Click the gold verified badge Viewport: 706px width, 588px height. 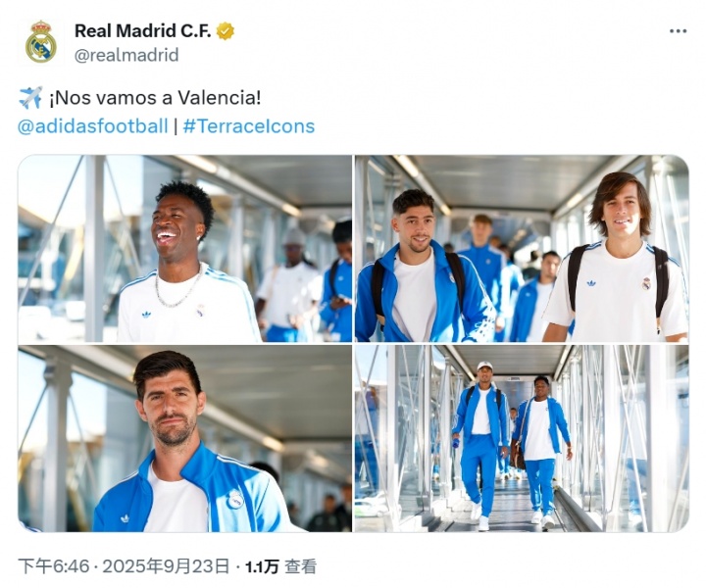(226, 31)
